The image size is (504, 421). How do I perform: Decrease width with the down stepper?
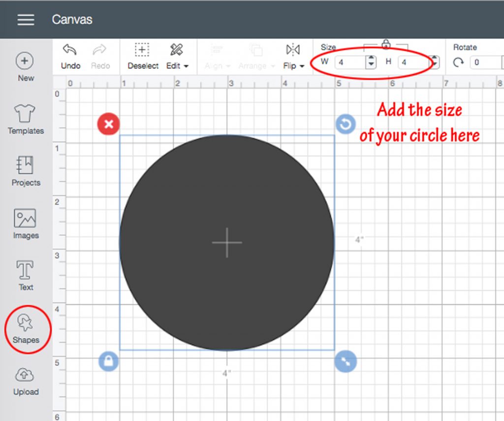coord(371,65)
